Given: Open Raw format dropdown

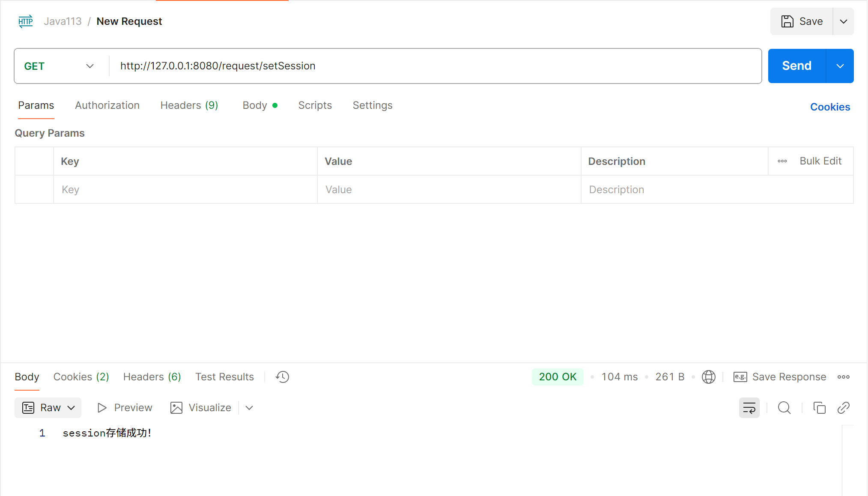Looking at the screenshot, I should coord(48,408).
